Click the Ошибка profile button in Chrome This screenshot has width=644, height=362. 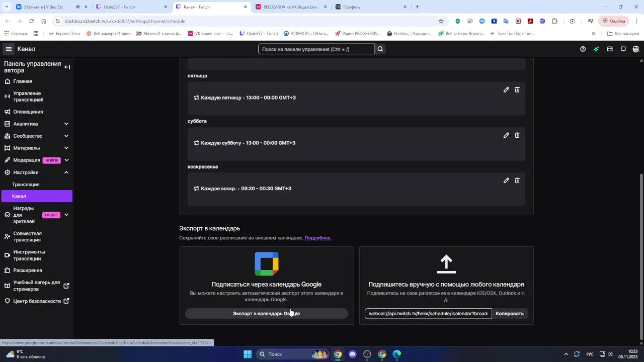point(613,21)
